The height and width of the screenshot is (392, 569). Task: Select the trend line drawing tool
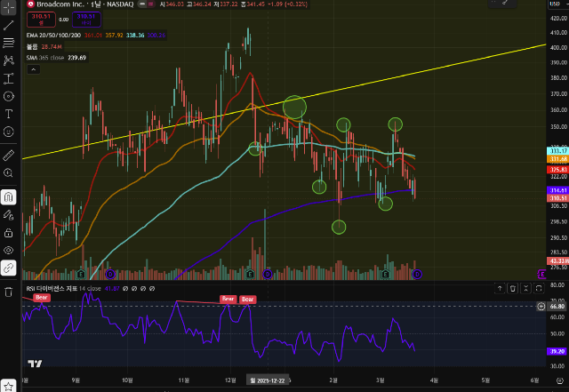click(8, 25)
